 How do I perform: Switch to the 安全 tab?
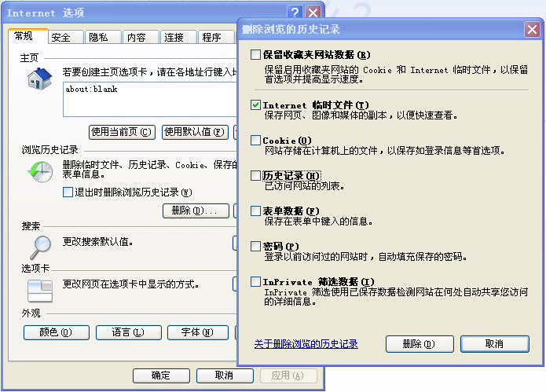coord(61,38)
